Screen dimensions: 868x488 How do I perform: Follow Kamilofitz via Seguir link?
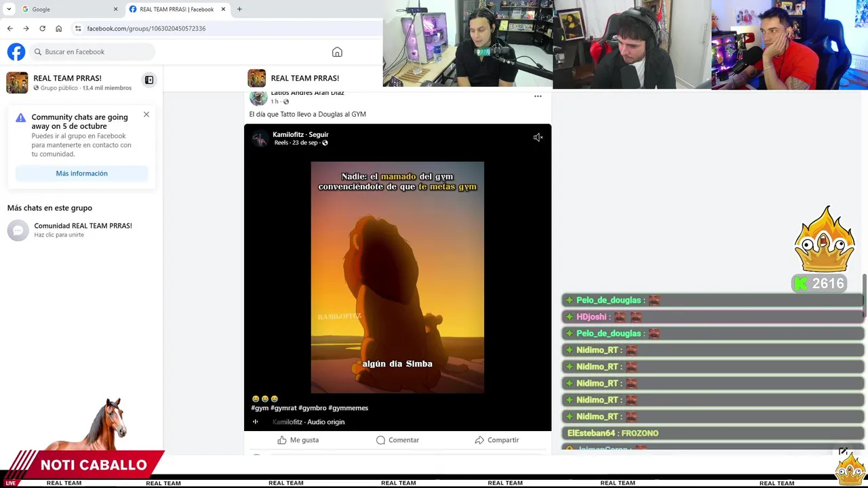click(x=318, y=134)
